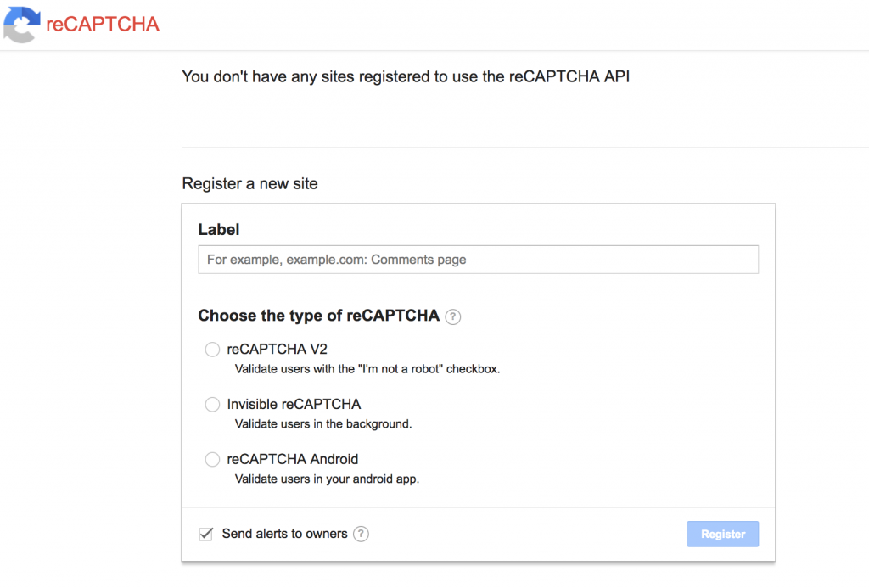
Task: Focus the Label input field
Action: coord(478,259)
